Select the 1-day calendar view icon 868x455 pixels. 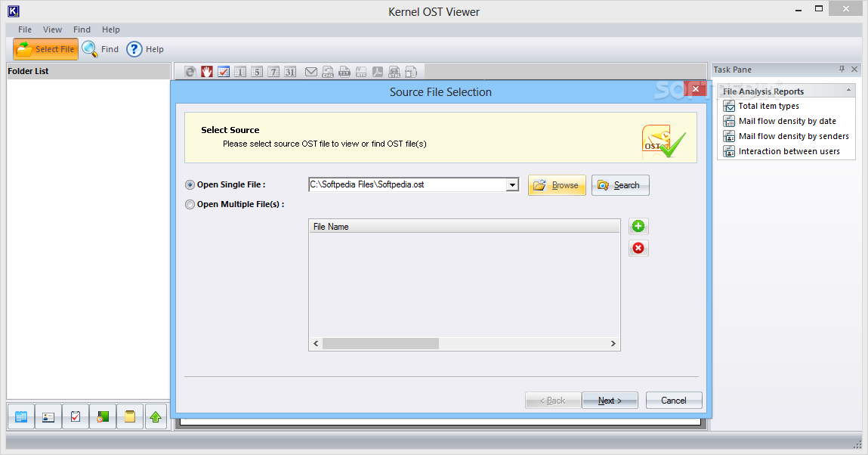tap(240, 71)
